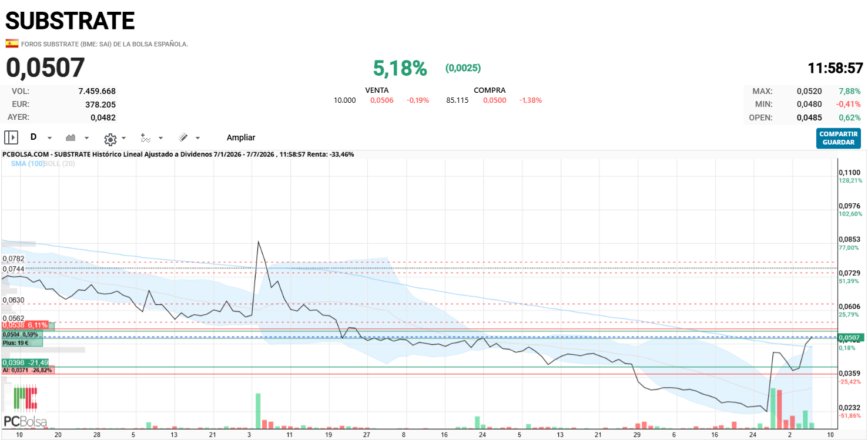Click the 11:58:57 clock time
868x440 pixels.
835,68
